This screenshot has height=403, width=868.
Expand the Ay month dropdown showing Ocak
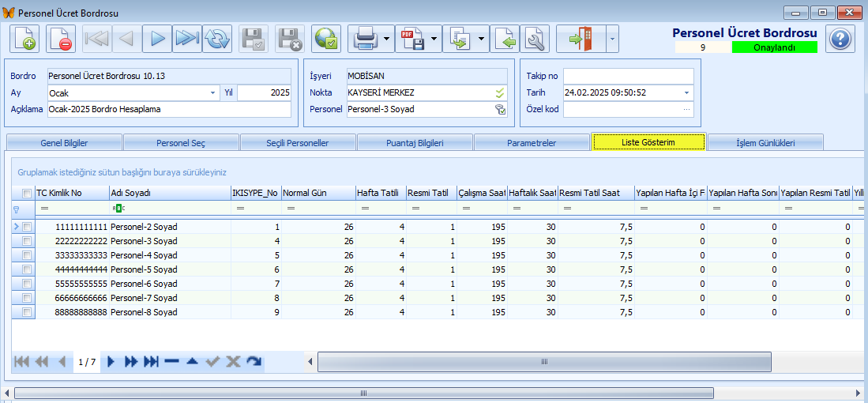pos(212,93)
